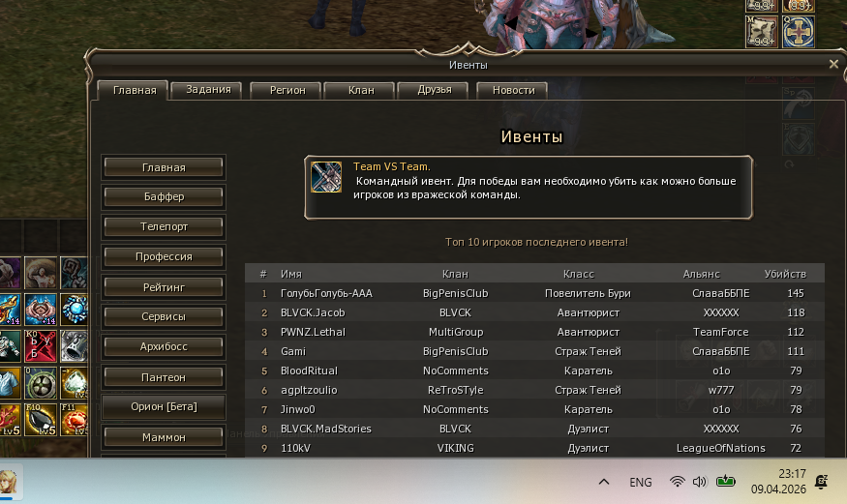Open the Windows notification center bell
The width and height of the screenshot is (847, 504).
[x=821, y=482]
